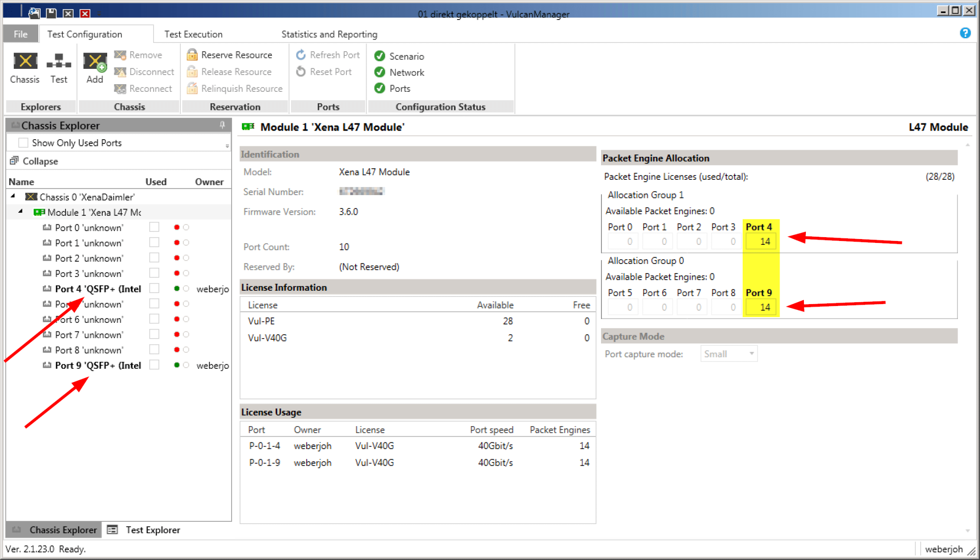The image size is (980, 560).
Task: Click Port 0 packet engine field
Action: (623, 242)
